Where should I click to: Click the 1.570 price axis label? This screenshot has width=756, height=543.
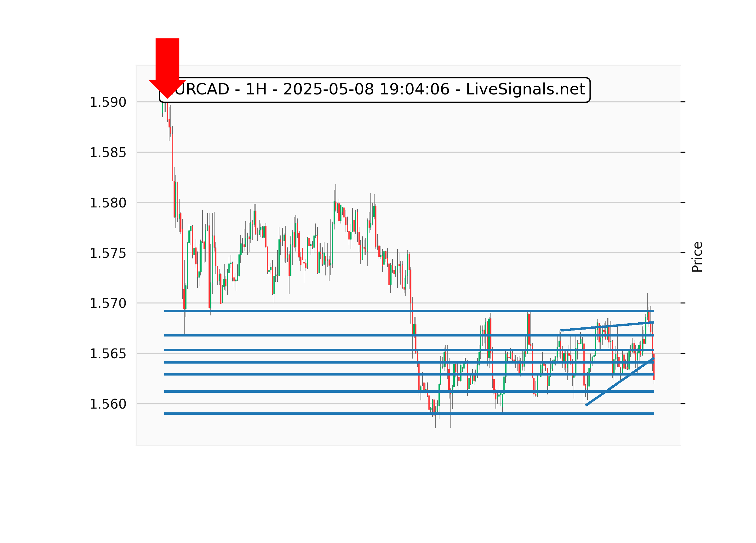click(108, 303)
